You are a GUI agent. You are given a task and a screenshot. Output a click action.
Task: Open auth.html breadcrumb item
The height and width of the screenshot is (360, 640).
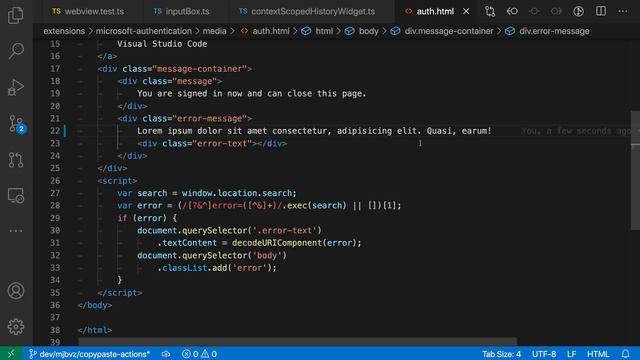[x=266, y=31]
